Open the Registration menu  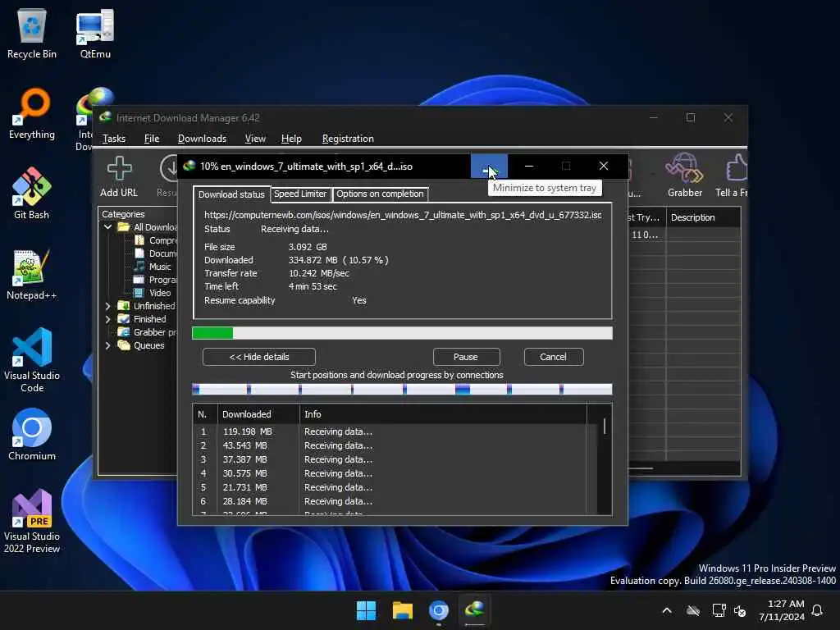tap(348, 139)
